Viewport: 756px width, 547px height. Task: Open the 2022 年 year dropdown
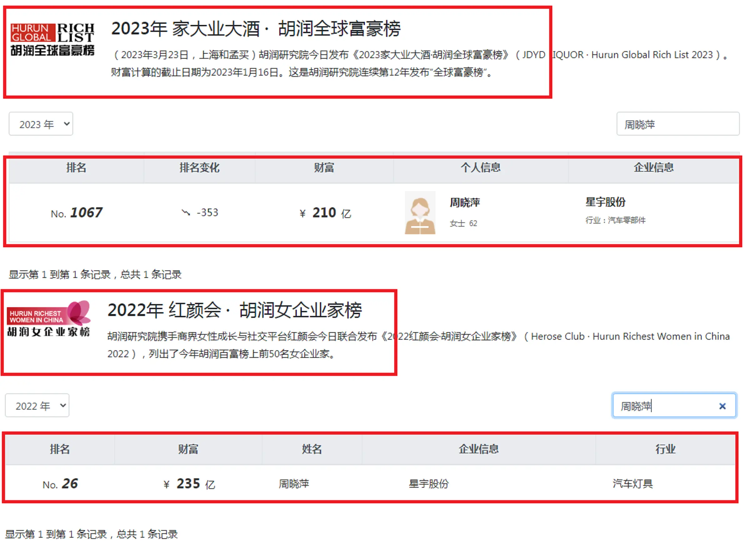coord(37,406)
